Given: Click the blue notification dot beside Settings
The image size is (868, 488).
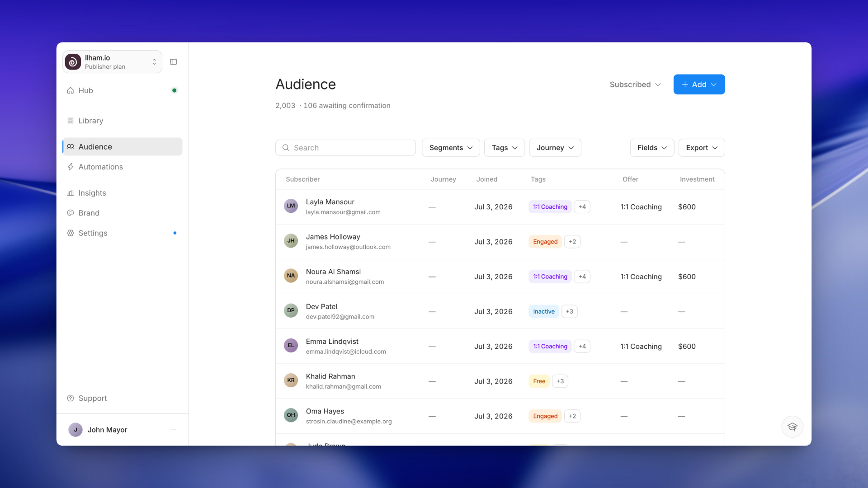Looking at the screenshot, I should [175, 233].
